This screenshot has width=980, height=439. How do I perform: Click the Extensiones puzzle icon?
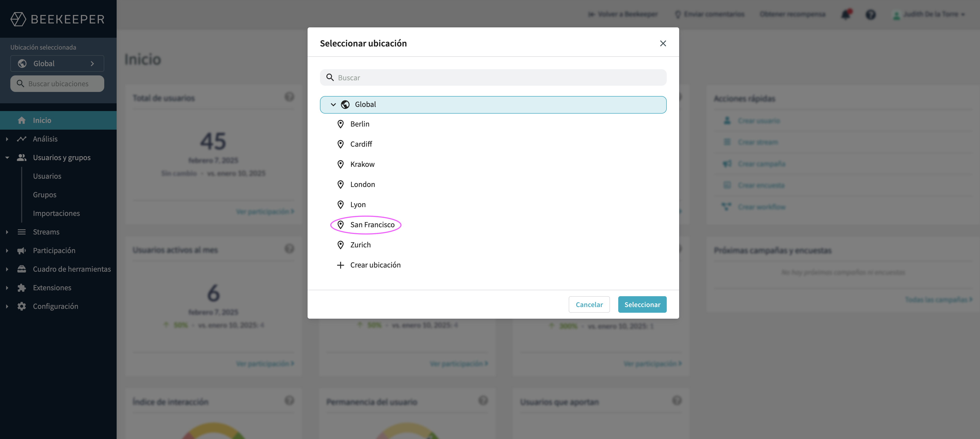click(x=22, y=288)
